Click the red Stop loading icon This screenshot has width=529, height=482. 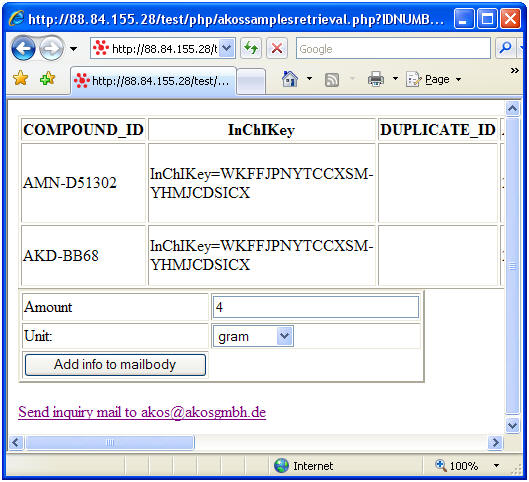277,48
